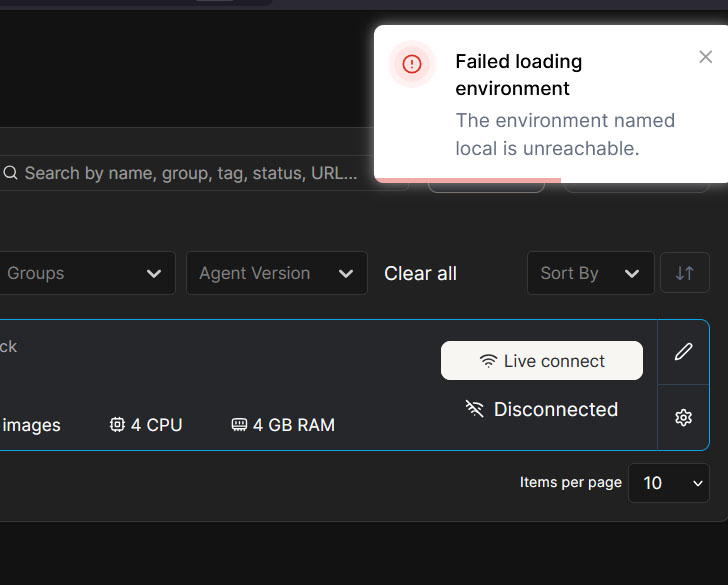728x585 pixels.
Task: Click the notification's pink progress bar
Action: [x=467, y=180]
